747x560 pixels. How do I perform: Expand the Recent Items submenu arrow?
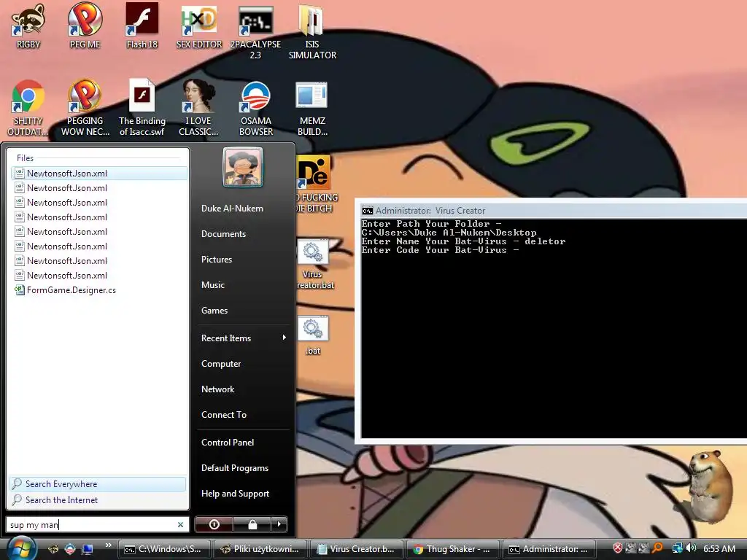tap(285, 338)
